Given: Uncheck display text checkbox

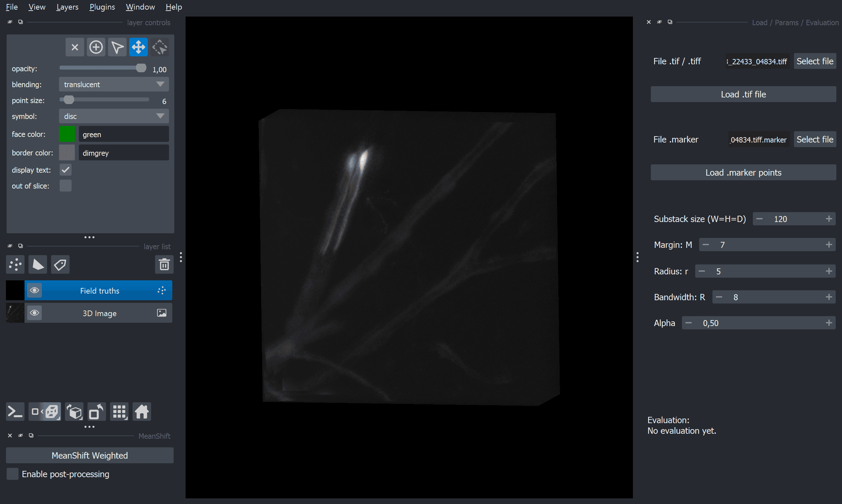Looking at the screenshot, I should pyautogui.click(x=66, y=170).
